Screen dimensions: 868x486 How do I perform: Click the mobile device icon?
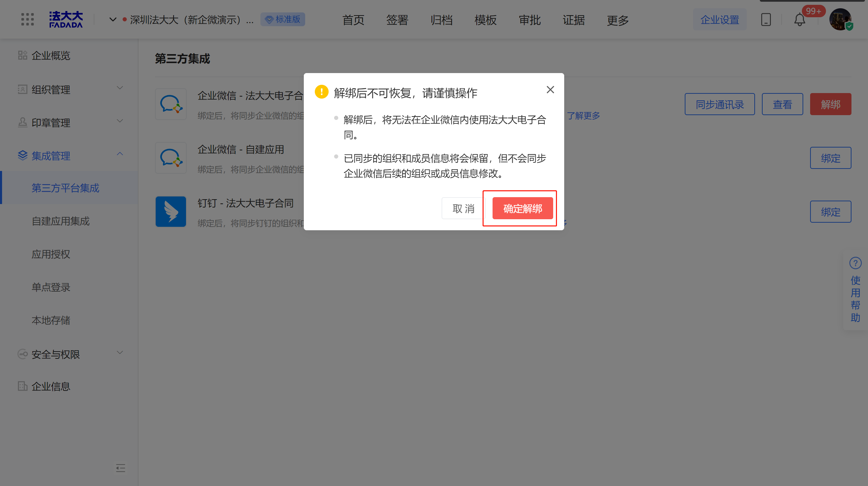766,20
